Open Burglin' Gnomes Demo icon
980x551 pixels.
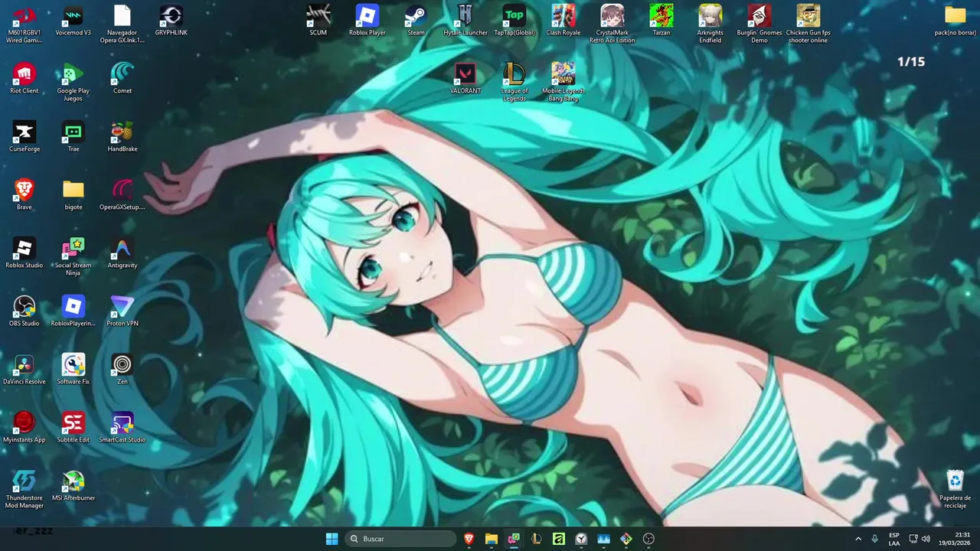coord(759,23)
